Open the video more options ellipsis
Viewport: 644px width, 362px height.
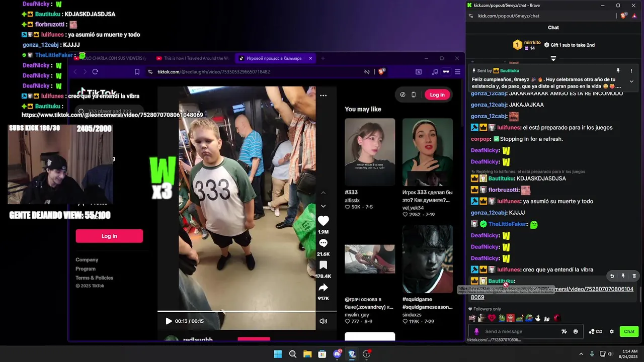[x=324, y=96]
